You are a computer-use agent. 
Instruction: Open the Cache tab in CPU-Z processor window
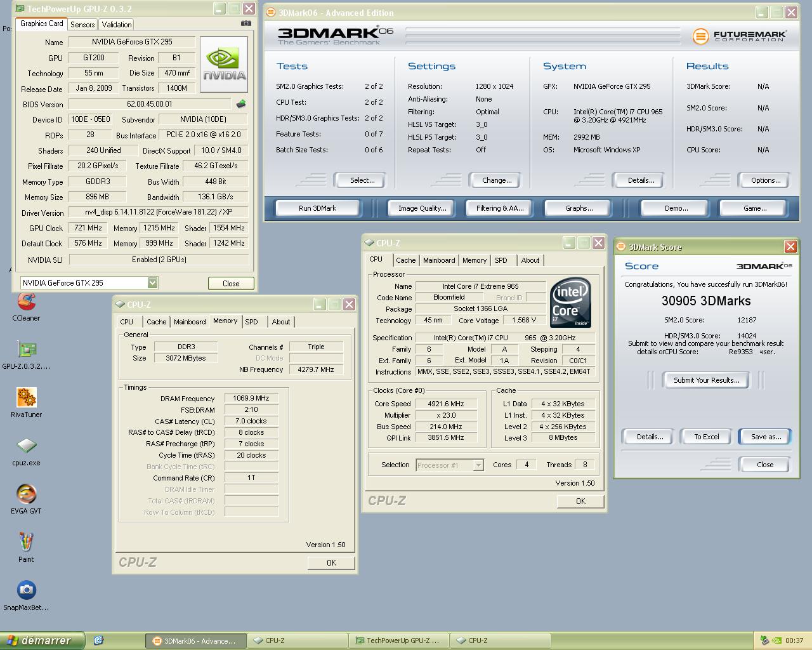(406, 260)
